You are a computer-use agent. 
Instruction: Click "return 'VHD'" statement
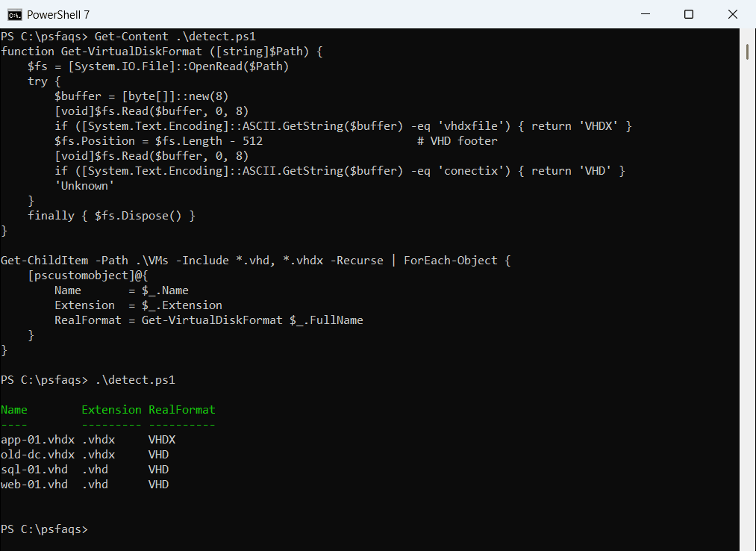[572, 171]
